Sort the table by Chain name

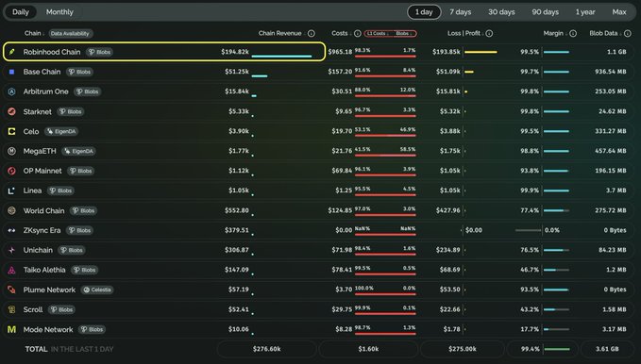[x=34, y=34]
